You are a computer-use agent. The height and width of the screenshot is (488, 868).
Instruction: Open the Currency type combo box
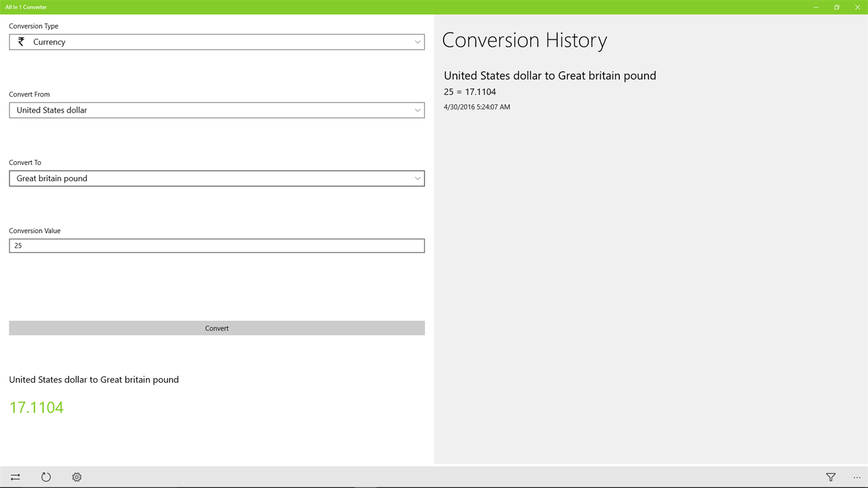(217, 41)
